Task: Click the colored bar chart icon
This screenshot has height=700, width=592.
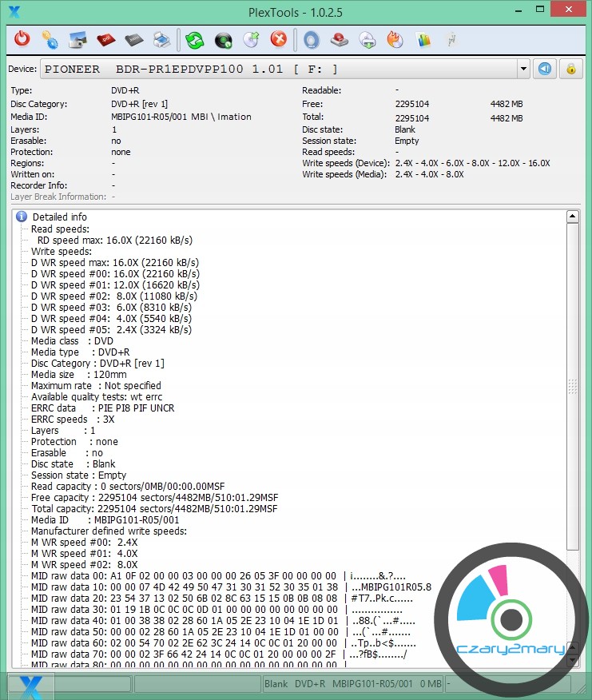Action: click(x=423, y=39)
